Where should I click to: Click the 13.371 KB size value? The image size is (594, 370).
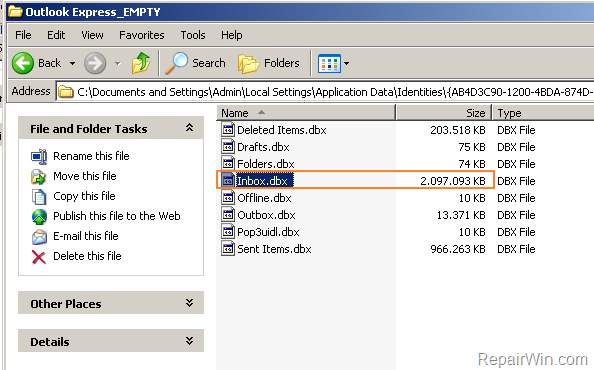point(461,215)
